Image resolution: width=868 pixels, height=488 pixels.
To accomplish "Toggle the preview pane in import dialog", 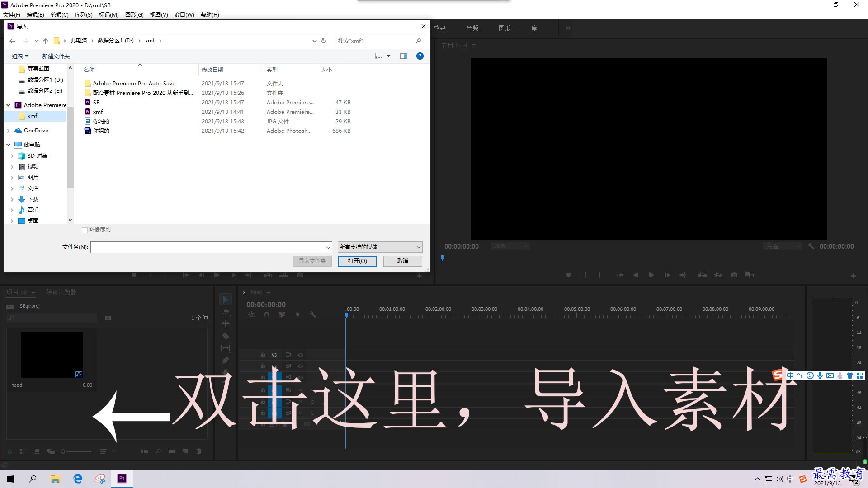I will (x=404, y=56).
